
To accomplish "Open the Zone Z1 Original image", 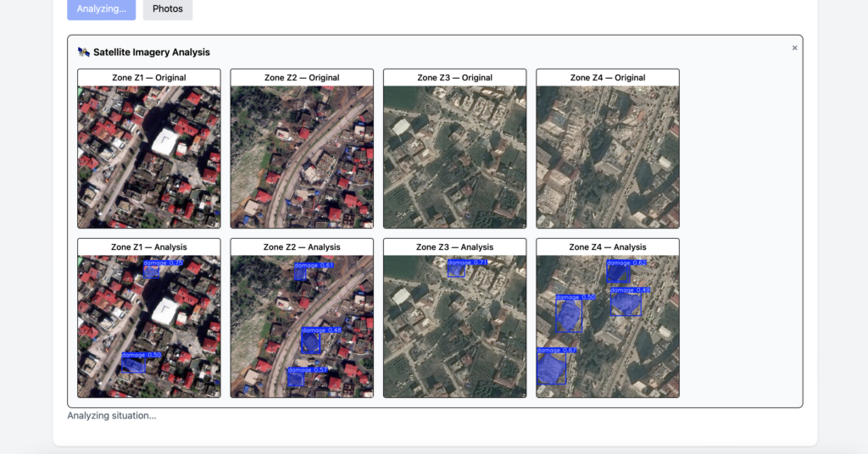I will point(148,157).
